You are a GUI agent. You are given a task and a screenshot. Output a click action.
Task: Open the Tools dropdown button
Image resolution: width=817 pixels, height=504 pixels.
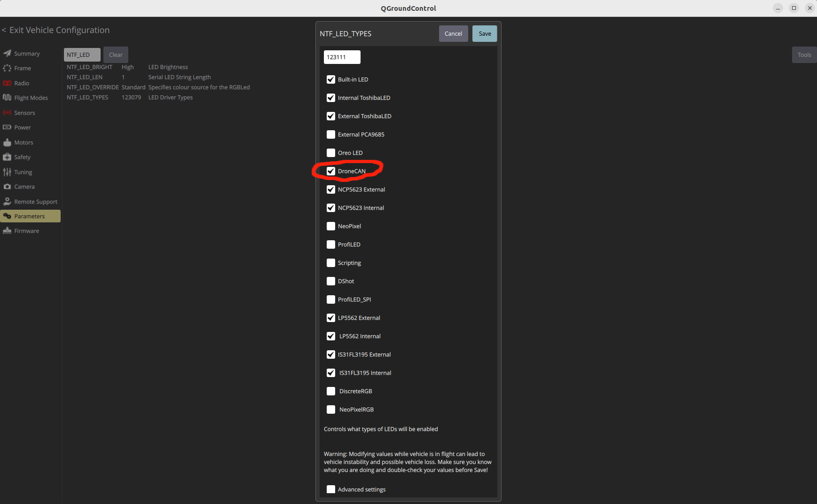(x=804, y=55)
